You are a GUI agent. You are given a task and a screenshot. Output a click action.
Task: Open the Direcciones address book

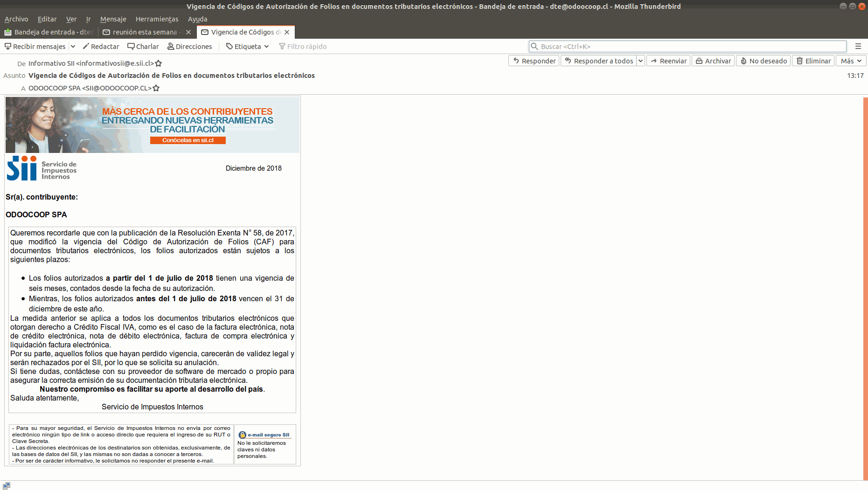[189, 46]
